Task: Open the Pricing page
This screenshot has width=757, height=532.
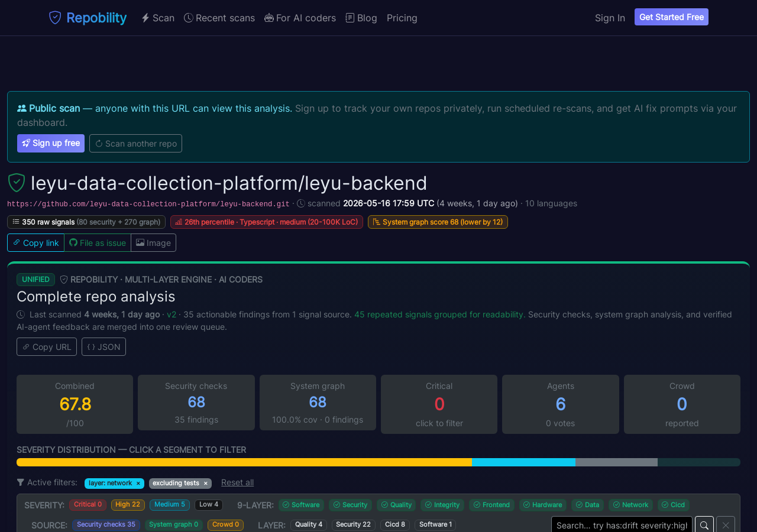Action: [402, 18]
